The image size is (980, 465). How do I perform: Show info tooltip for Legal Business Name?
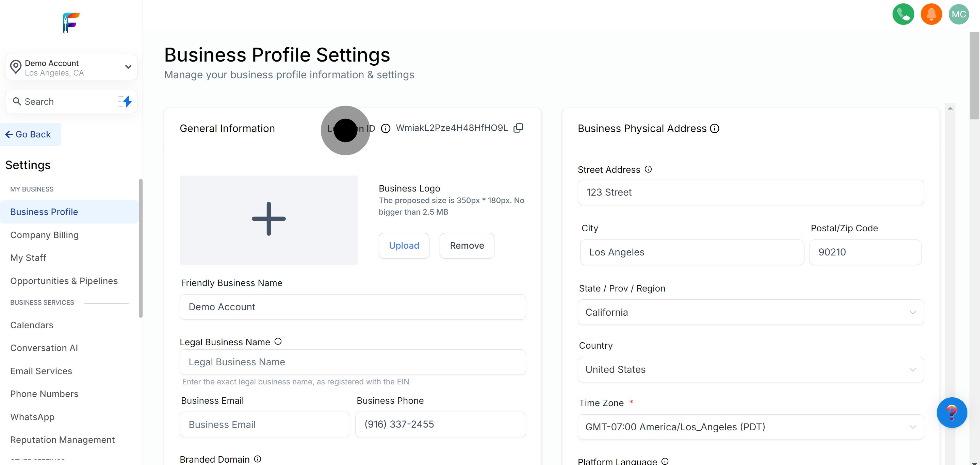click(x=278, y=342)
